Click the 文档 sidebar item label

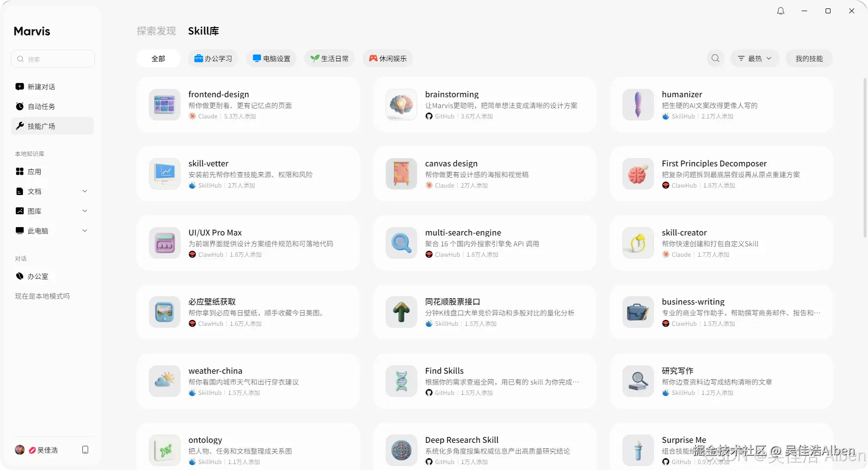(35, 191)
